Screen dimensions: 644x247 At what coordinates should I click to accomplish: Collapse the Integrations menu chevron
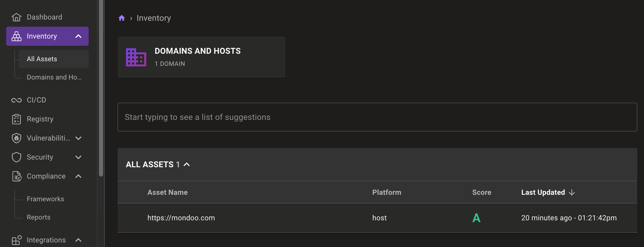78,240
